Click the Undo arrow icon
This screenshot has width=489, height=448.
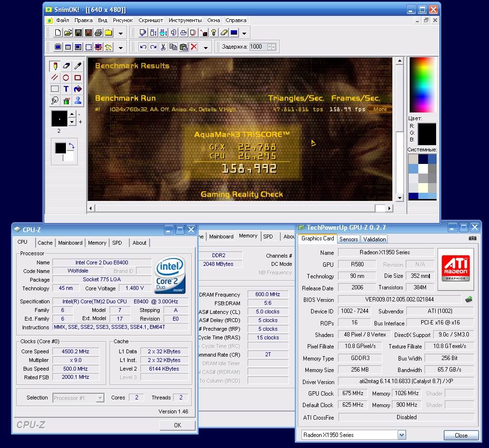point(143,47)
